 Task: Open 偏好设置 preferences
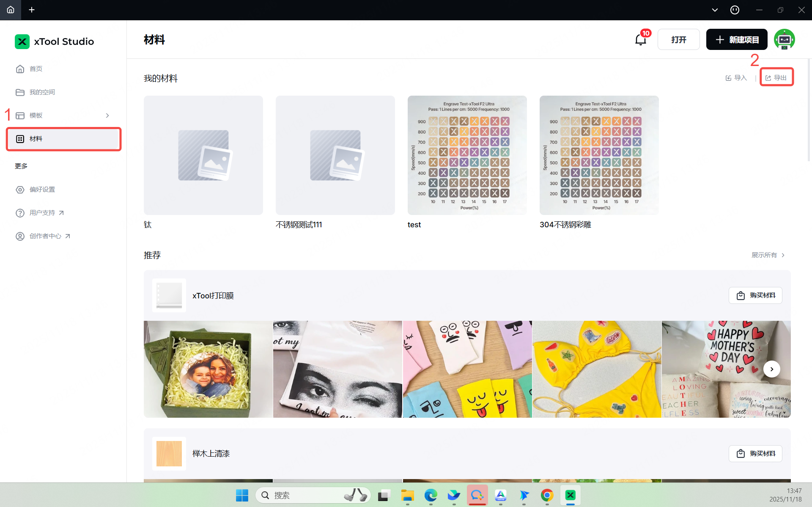(42, 189)
